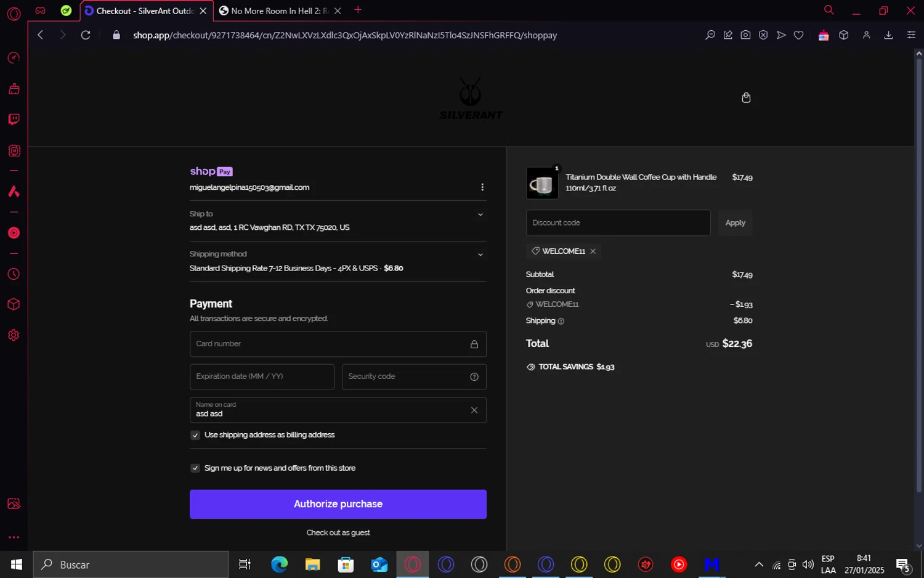The width and height of the screenshot is (924, 578).
Task: Click the Discount code input field
Action: tap(618, 223)
